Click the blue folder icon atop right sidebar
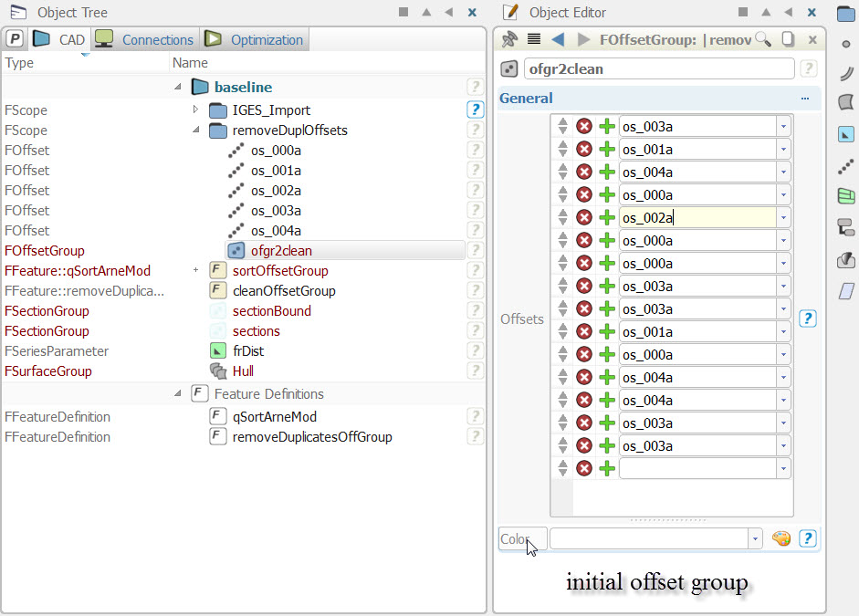Viewport: 859px width, 616px height. coord(845,13)
